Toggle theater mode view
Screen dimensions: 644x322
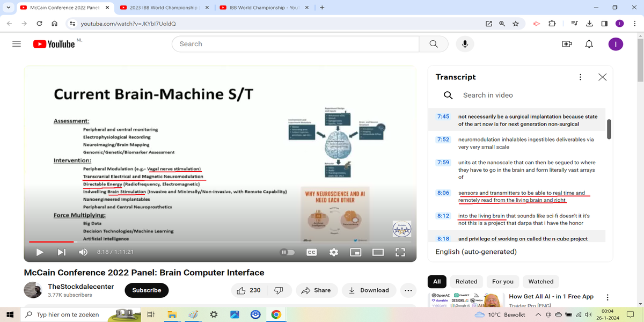(x=378, y=252)
